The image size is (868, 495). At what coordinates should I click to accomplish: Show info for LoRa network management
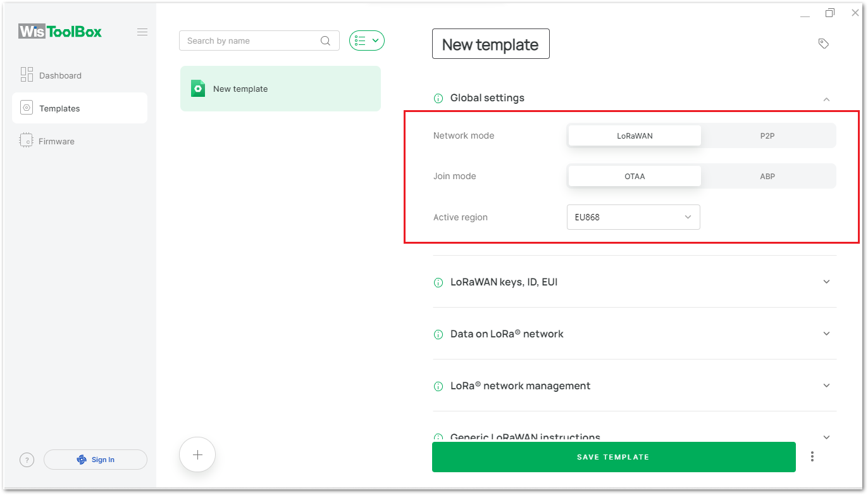coord(438,386)
